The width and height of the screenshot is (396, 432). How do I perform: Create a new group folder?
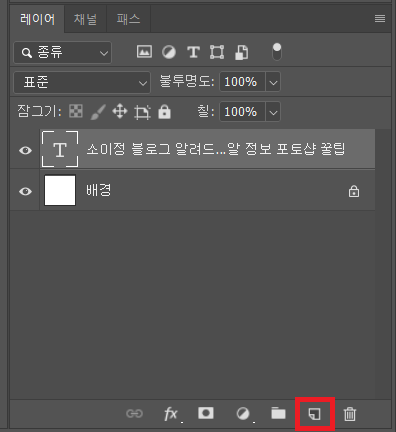pyautogui.click(x=278, y=413)
